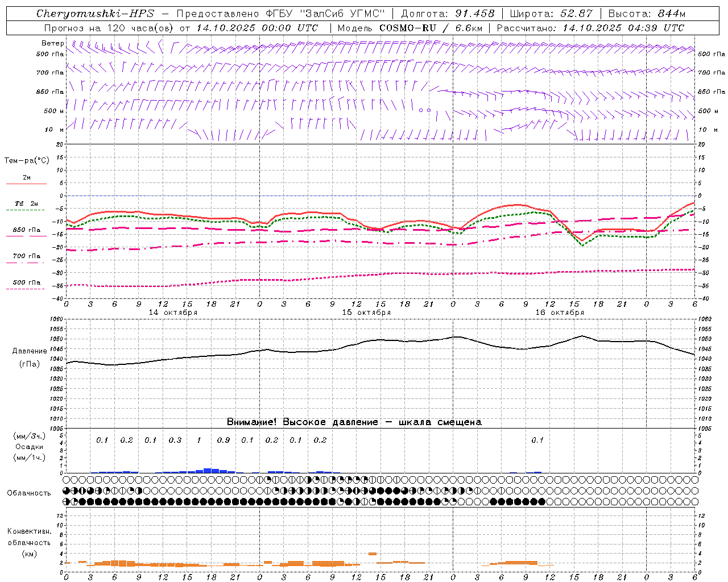The height and width of the screenshot is (582, 728).
Task: Click the isolated high orange convective cloud bar
Action: click(373, 554)
